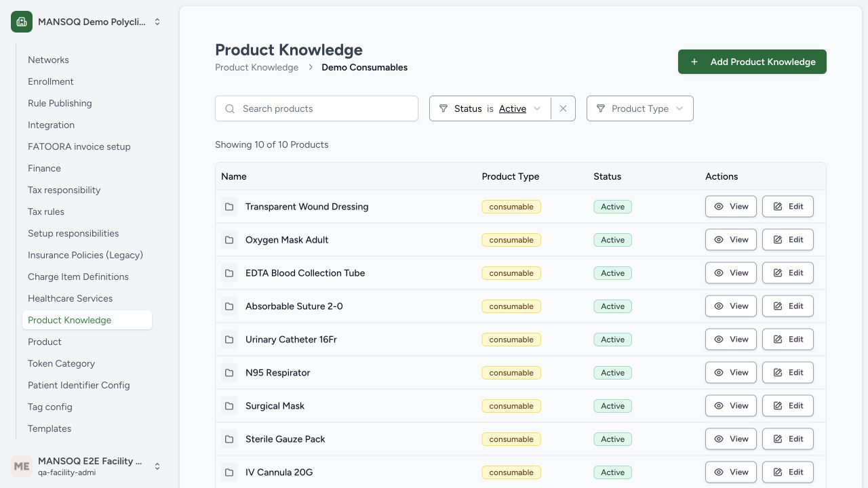
Task: Click Add Product Knowledge button
Action: (x=752, y=62)
